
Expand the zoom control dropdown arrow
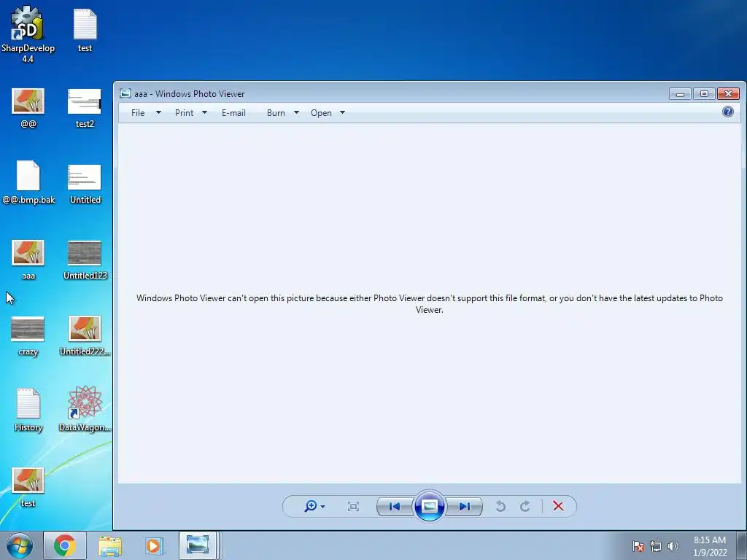coord(322,507)
